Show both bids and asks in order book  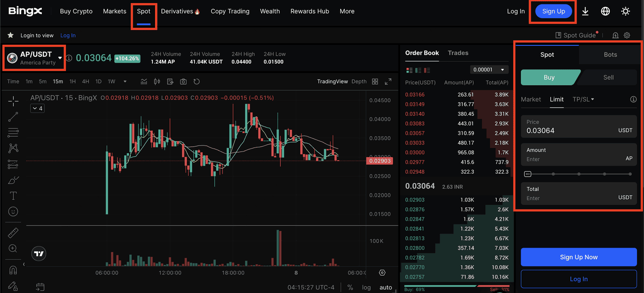(409, 70)
